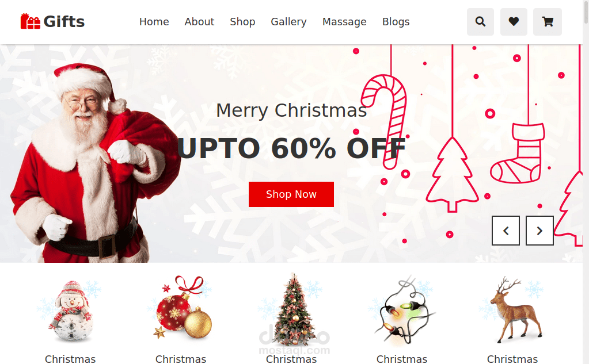Select the Massage nav link
Screen dimensions: 589x364
[344, 22]
